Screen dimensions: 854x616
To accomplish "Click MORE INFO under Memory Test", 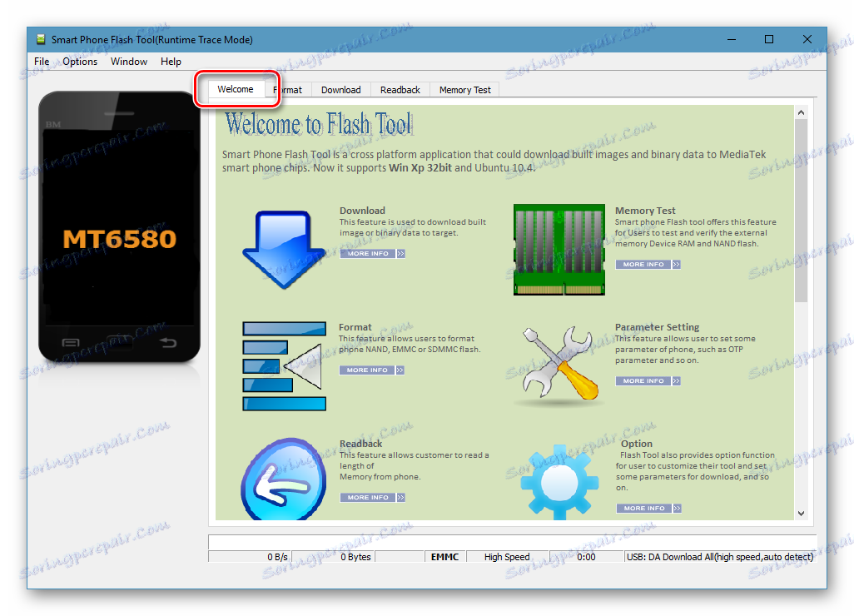I will pyautogui.click(x=643, y=264).
